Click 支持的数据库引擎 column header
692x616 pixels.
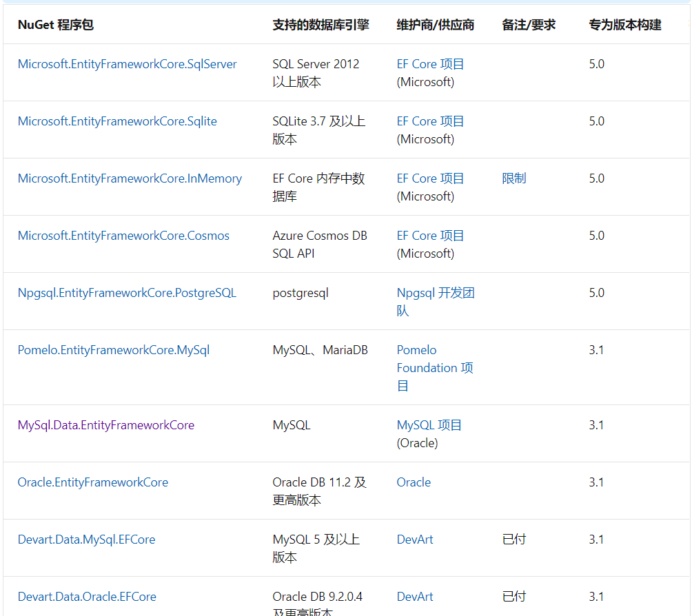[321, 25]
